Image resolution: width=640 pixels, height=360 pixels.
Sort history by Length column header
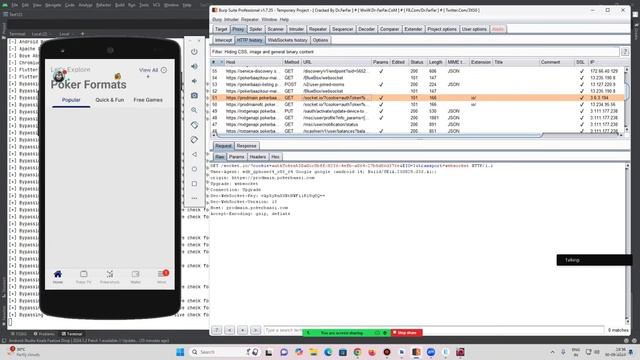[x=436, y=62]
